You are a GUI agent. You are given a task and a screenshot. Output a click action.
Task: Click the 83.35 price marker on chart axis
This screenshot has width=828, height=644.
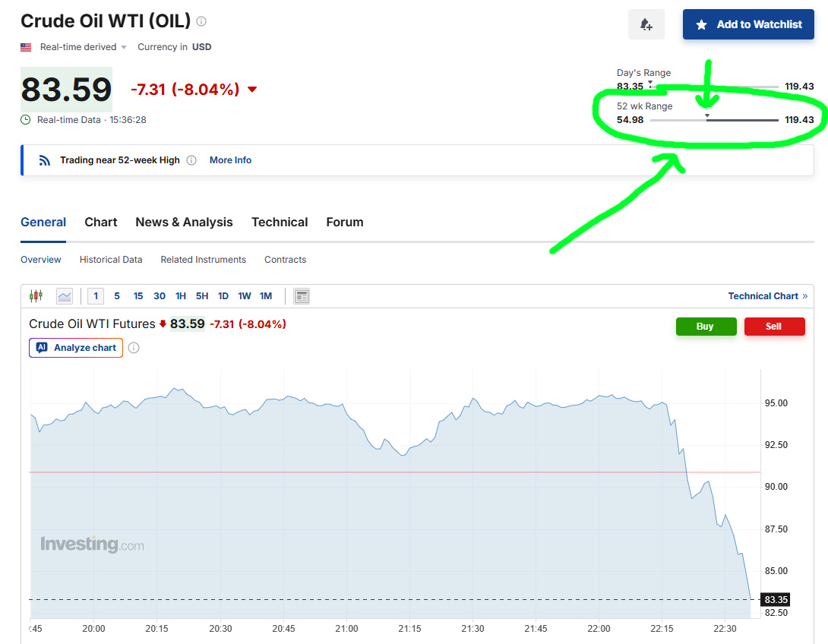click(x=775, y=600)
